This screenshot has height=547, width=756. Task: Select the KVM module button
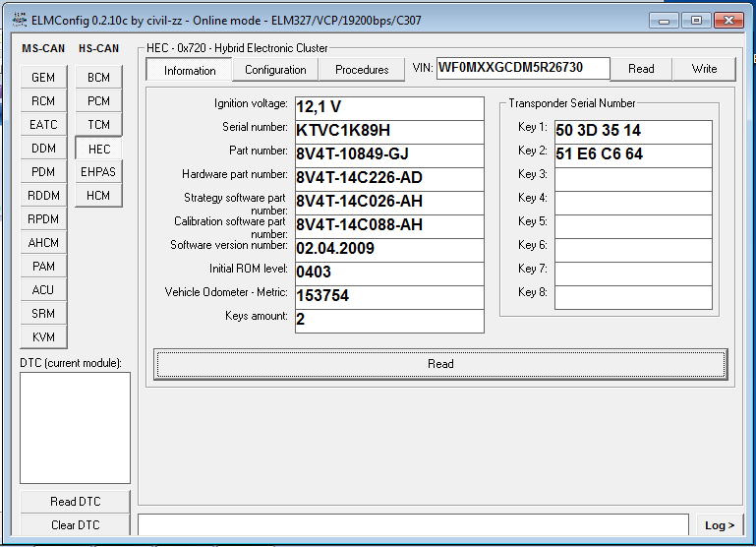coord(43,337)
